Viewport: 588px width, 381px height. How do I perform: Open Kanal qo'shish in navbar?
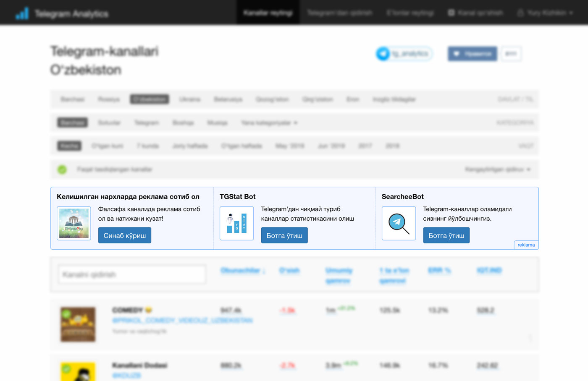(475, 13)
